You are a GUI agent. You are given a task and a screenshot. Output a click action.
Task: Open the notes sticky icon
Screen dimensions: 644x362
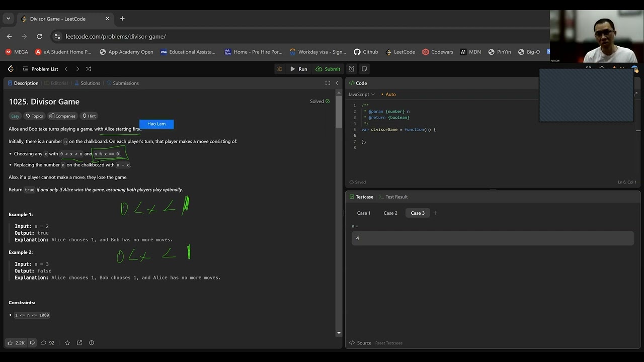364,69
